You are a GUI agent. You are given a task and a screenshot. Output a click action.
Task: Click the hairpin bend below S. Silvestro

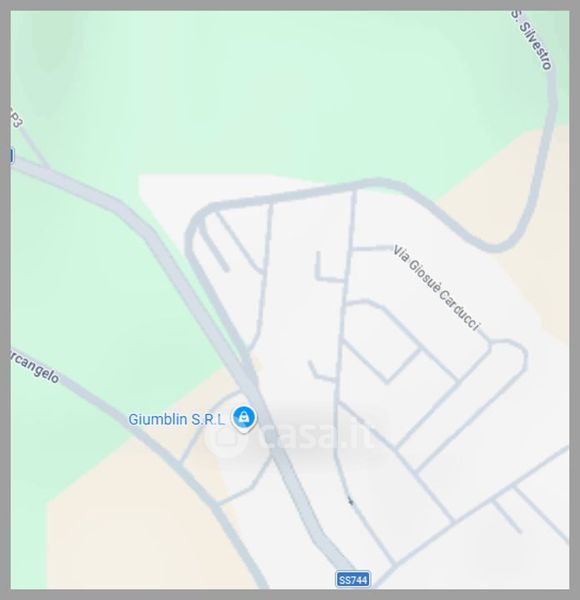(x=497, y=245)
